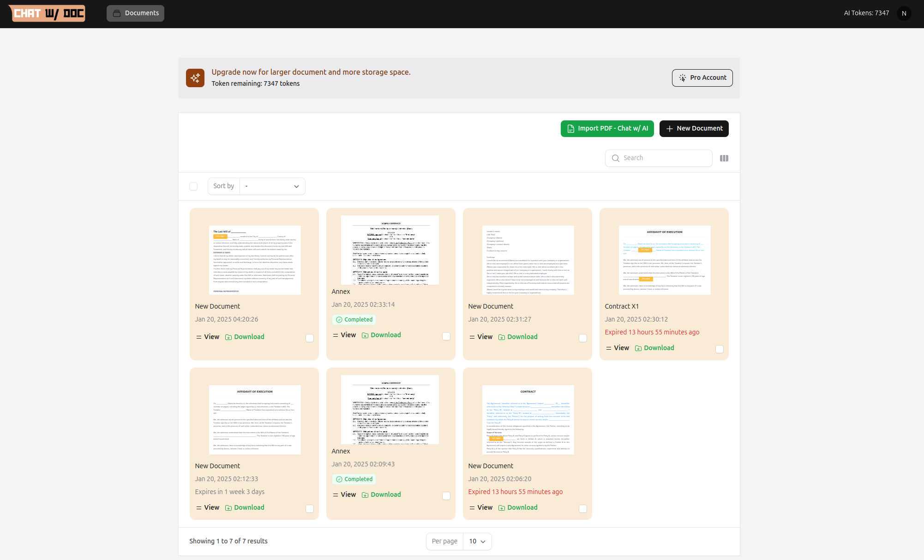
Task: Click Import PDF - Chat w/ AI button
Action: pyautogui.click(x=607, y=129)
